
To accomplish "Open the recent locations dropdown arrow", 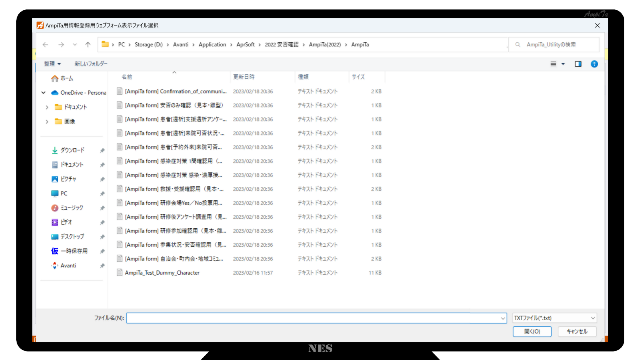I will 75,44.
